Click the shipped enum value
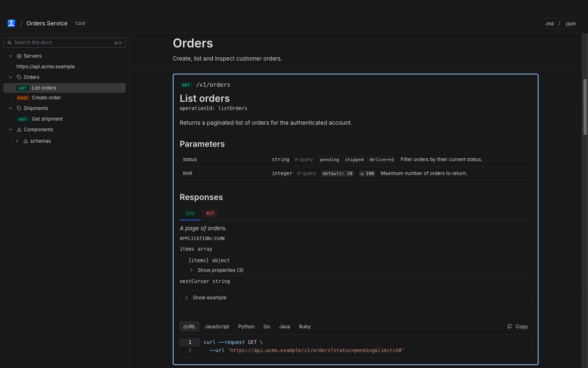 354,159
